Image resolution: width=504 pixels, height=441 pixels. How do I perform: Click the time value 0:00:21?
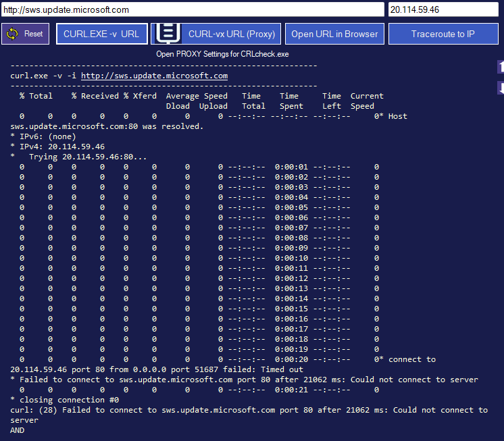point(291,390)
